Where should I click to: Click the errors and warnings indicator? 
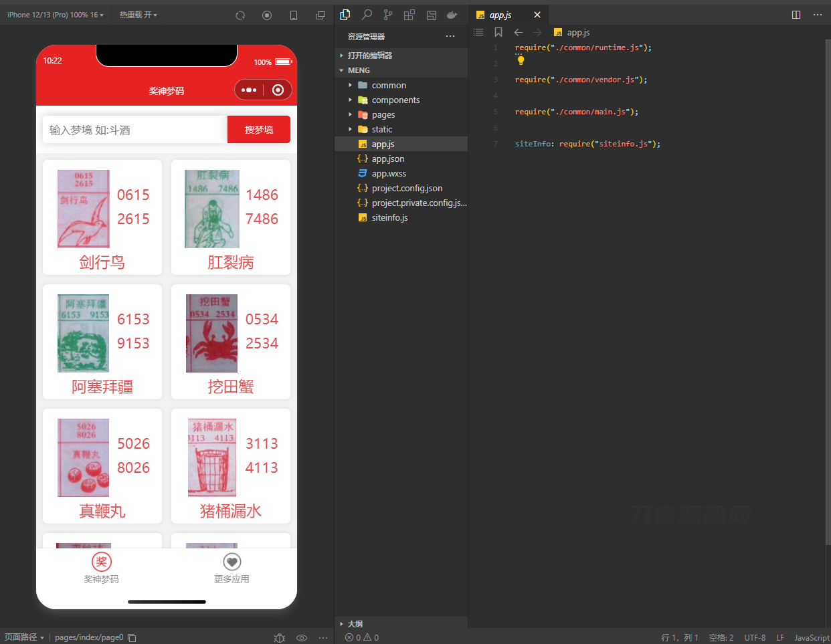362,637
